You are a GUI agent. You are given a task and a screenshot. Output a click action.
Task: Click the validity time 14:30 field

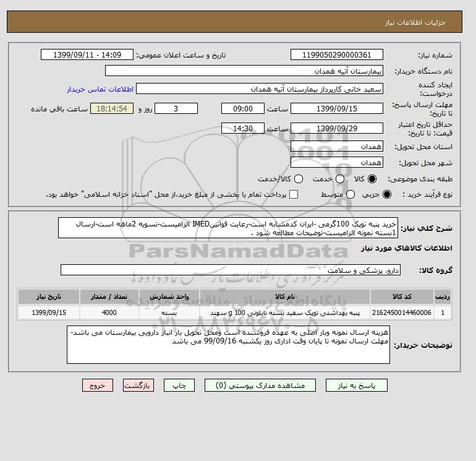coord(243,128)
